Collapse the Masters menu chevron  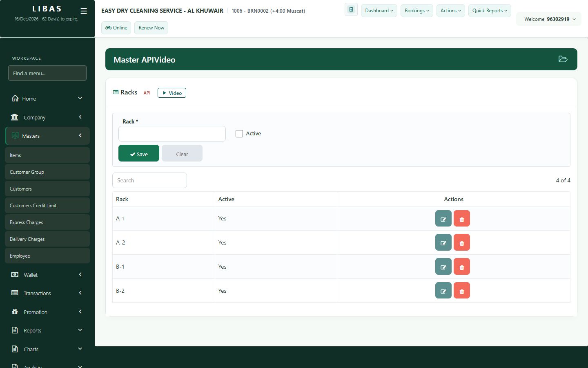[80, 135]
